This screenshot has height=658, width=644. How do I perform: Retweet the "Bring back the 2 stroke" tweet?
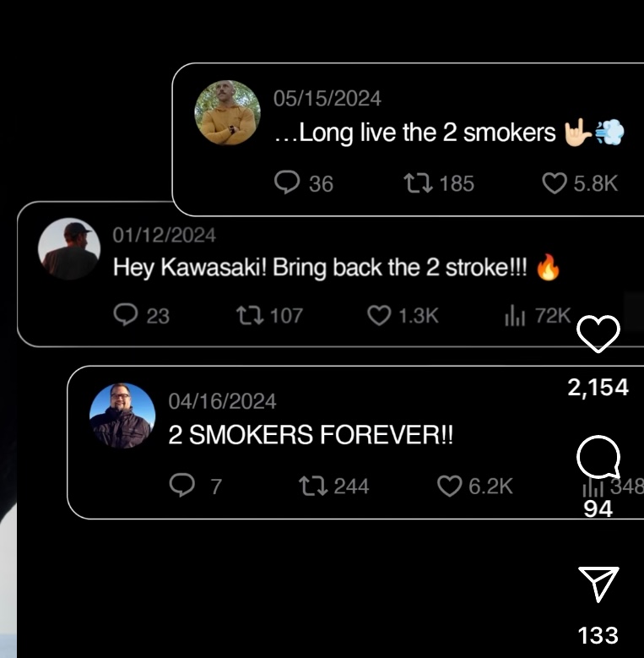[248, 315]
